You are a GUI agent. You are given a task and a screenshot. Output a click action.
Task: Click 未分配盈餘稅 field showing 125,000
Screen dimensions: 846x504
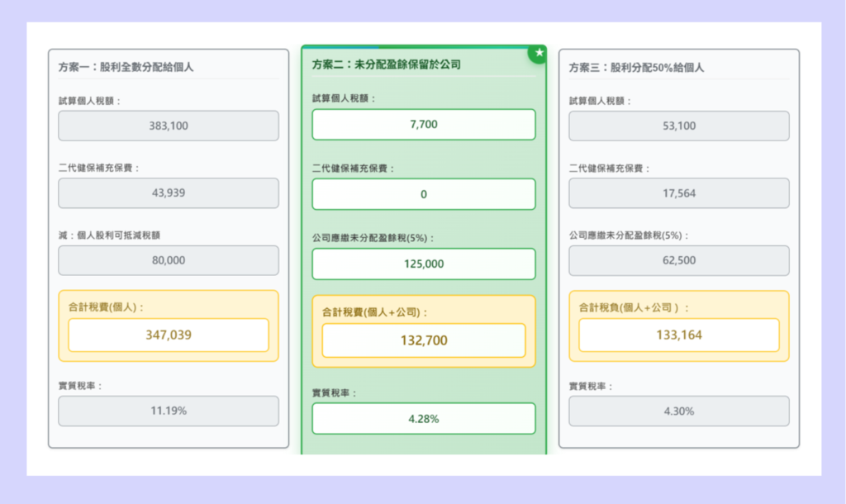(423, 264)
